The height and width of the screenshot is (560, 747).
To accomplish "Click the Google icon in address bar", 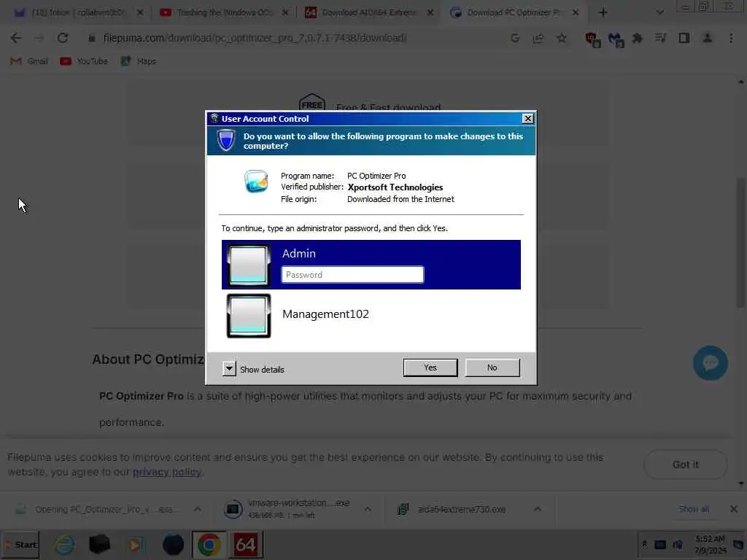I will [514, 38].
